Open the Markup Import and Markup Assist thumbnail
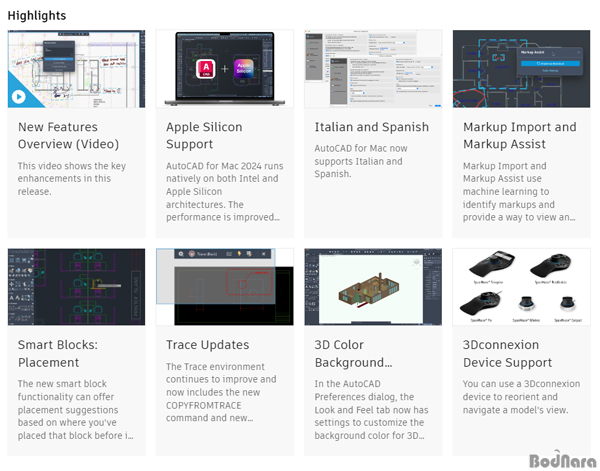The image size is (600, 471). click(521, 69)
